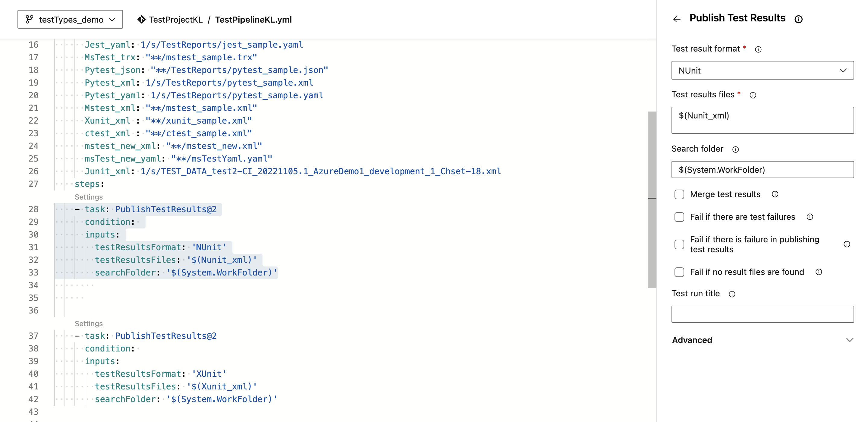Show info for Fail if there are test failures
This screenshot has width=868, height=422.
coord(810,217)
